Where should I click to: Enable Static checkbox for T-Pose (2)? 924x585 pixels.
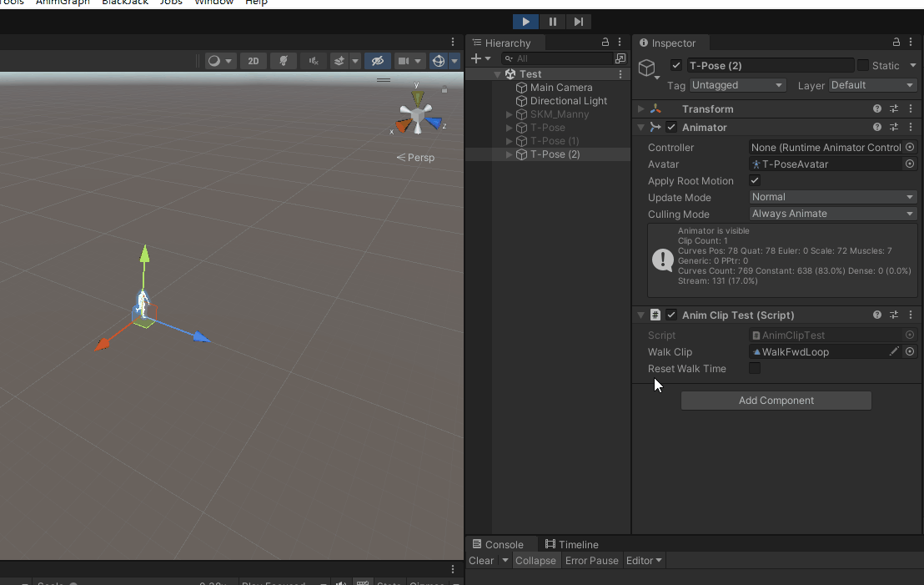(865, 65)
